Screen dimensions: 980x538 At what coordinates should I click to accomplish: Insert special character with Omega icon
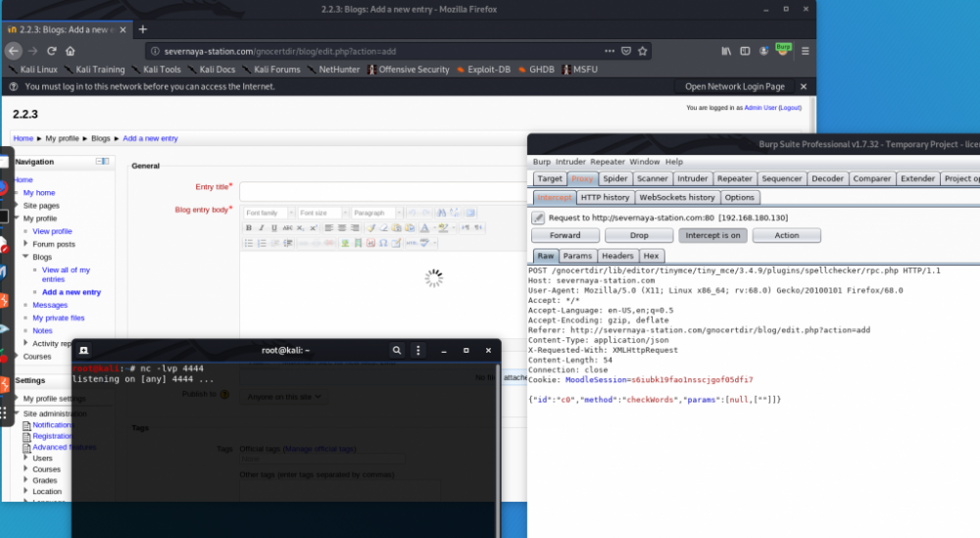[383, 243]
